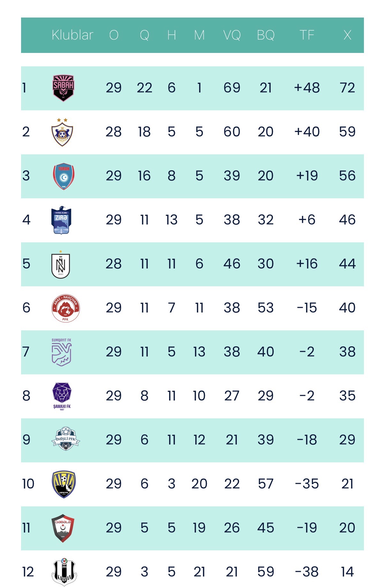Click the Klublar column header

(x=72, y=35)
